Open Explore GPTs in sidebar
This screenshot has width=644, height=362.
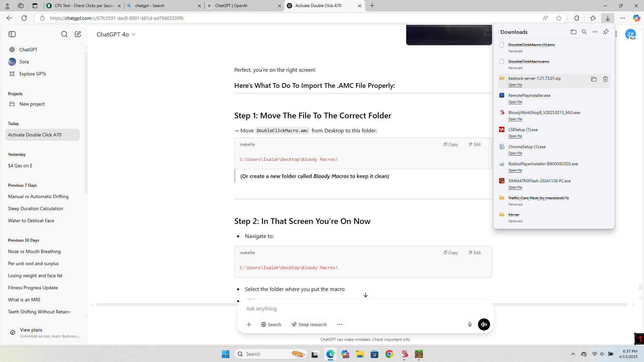(33, 74)
